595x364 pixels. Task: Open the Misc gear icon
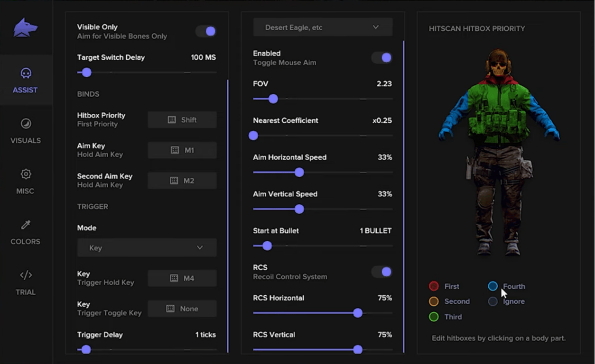(x=26, y=174)
